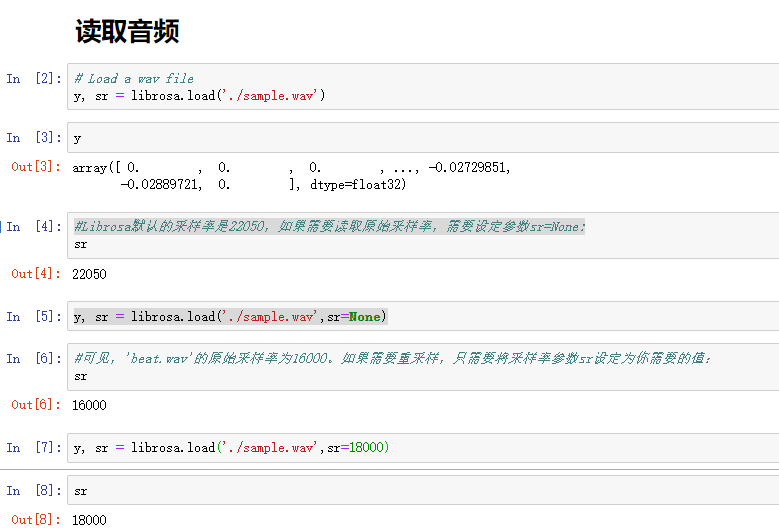Screen dimensions: 779x531
Task: Click the In [2] cell prompt
Action: [34, 78]
